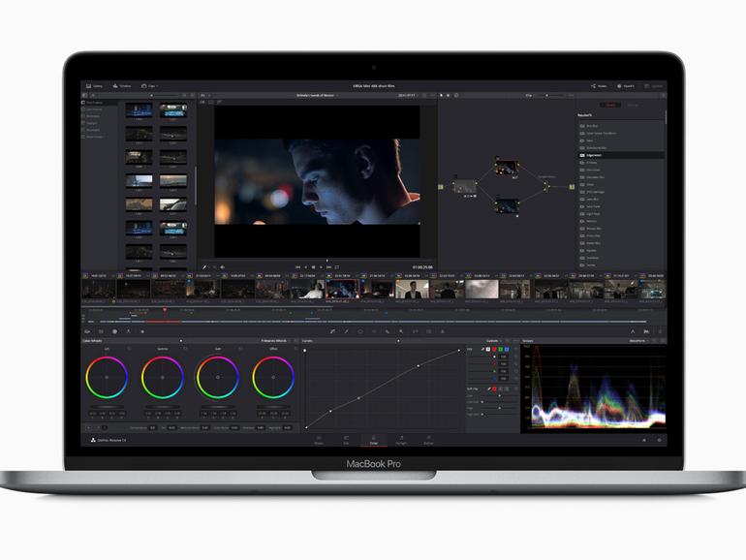The width and height of the screenshot is (746, 560).
Task: Open the viewer timeline name dropdown
Action: [x=317, y=95]
